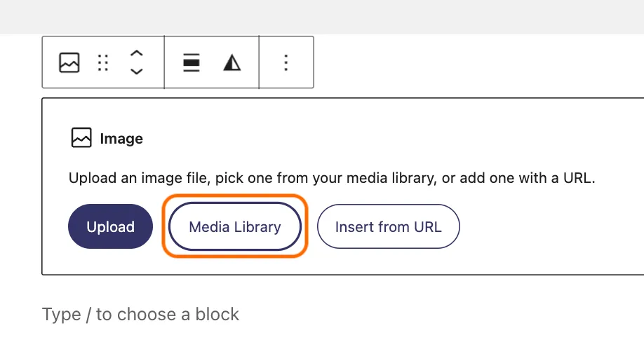Screen dimensions: 644x356
Task: Move block up with the up chevron
Action: [x=136, y=53]
